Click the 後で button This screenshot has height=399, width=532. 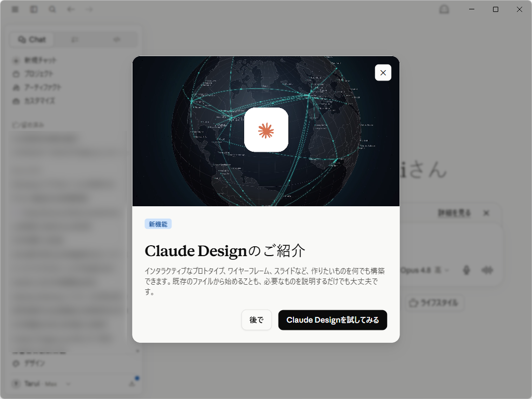[257, 320]
